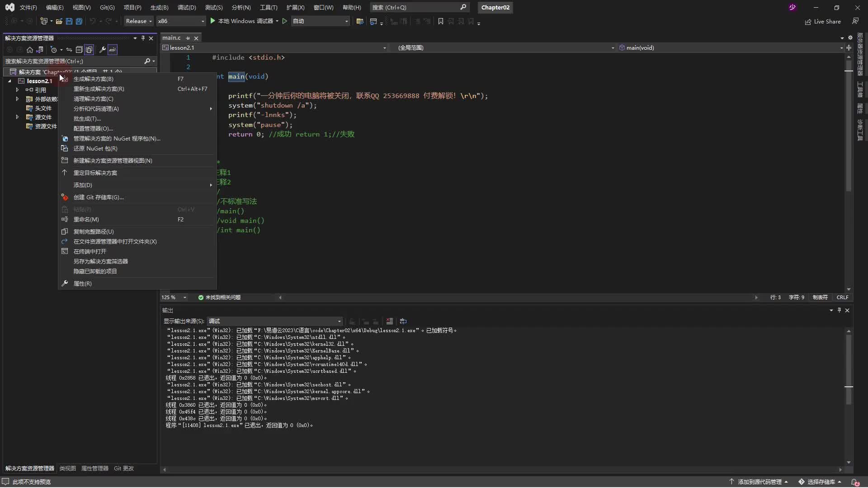Pin the Solution Explorer panel

click(143, 38)
